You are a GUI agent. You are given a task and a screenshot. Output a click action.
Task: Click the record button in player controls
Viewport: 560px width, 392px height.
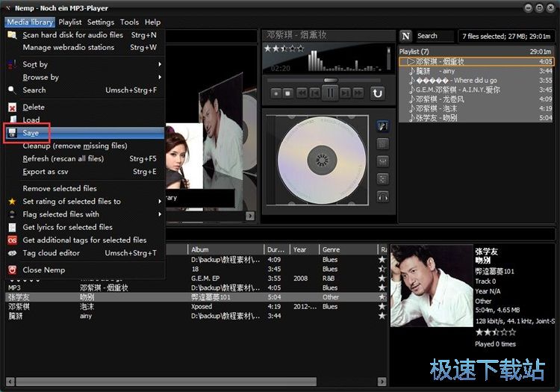coord(276,93)
